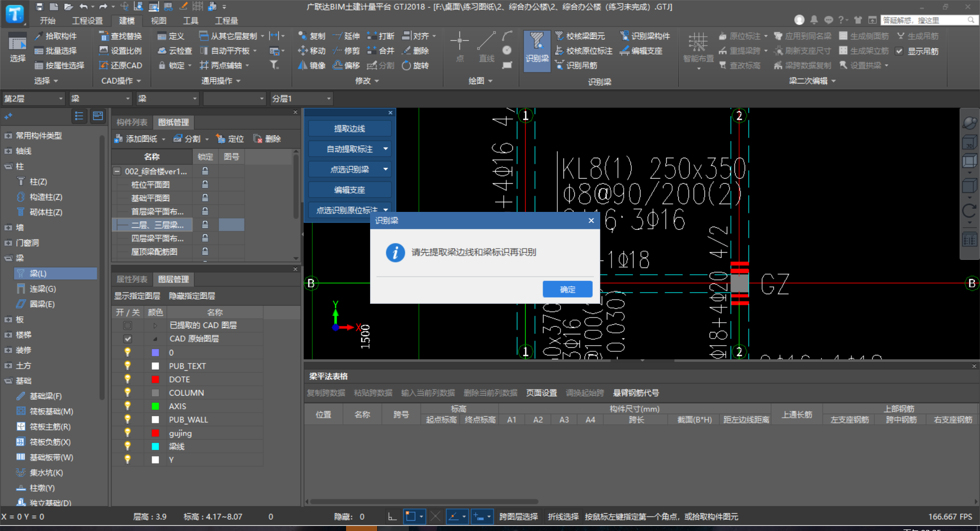The height and width of the screenshot is (531, 980).
Task: Switch to 构件列表 tab
Action: (x=132, y=123)
